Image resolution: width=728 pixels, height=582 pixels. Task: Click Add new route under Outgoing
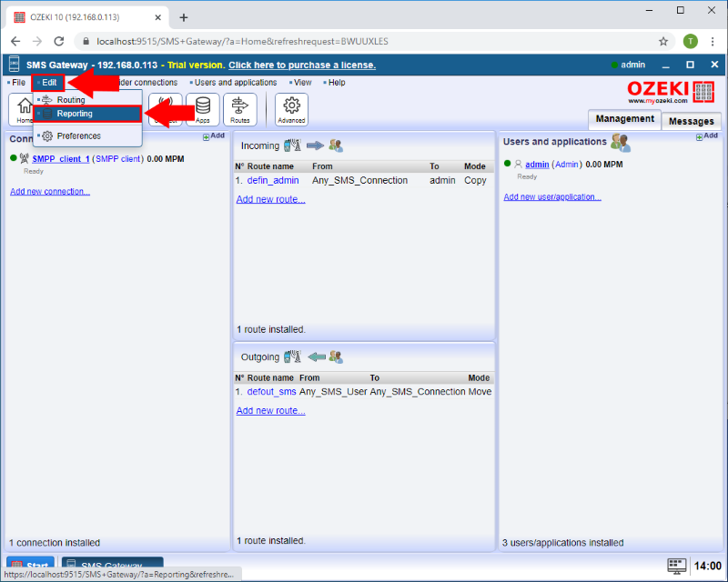pyautogui.click(x=270, y=411)
